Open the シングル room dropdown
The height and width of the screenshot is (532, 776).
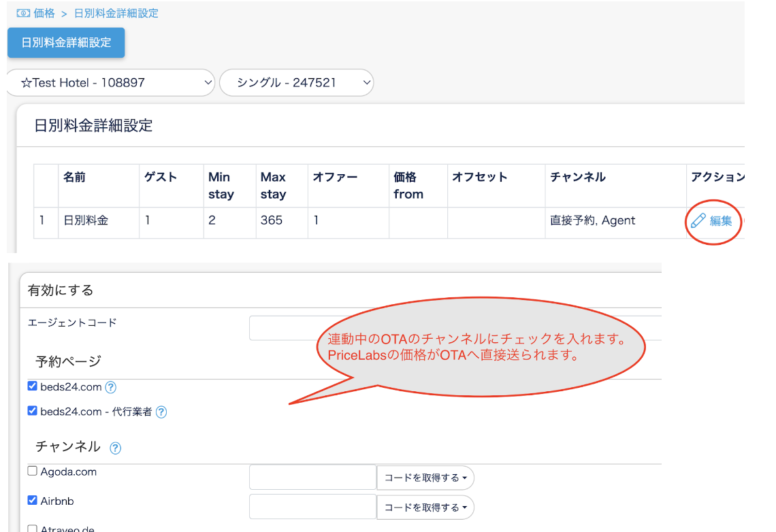tap(296, 83)
